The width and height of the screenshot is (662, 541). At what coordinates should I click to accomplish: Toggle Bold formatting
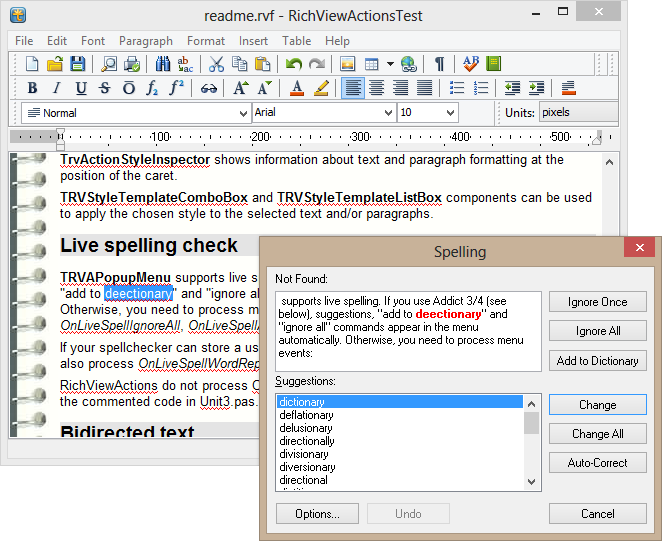tap(32, 88)
